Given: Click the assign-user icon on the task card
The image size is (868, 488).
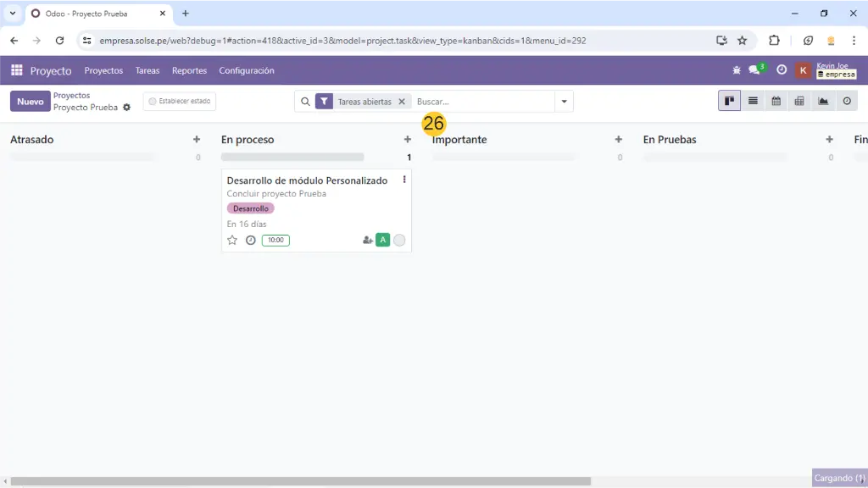Looking at the screenshot, I should coord(367,241).
